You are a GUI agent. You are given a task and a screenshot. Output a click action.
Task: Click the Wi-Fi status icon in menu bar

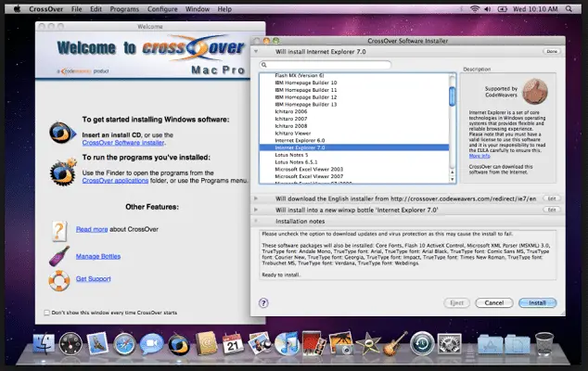475,9
